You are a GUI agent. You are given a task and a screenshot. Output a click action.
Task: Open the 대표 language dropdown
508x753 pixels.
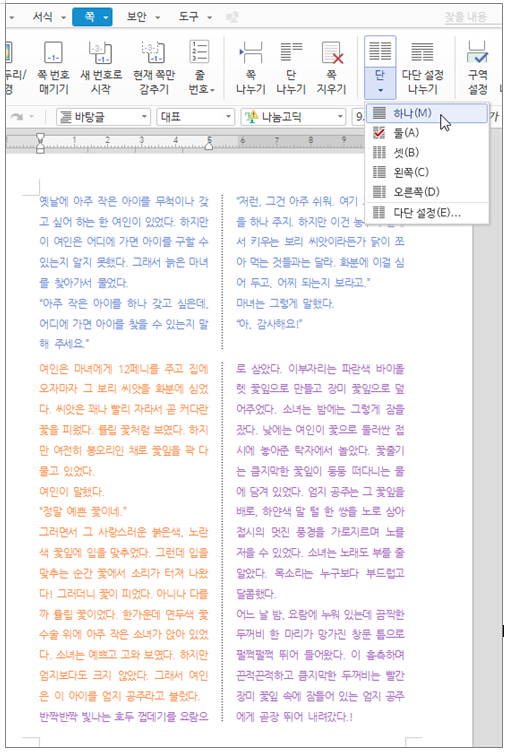(195, 117)
